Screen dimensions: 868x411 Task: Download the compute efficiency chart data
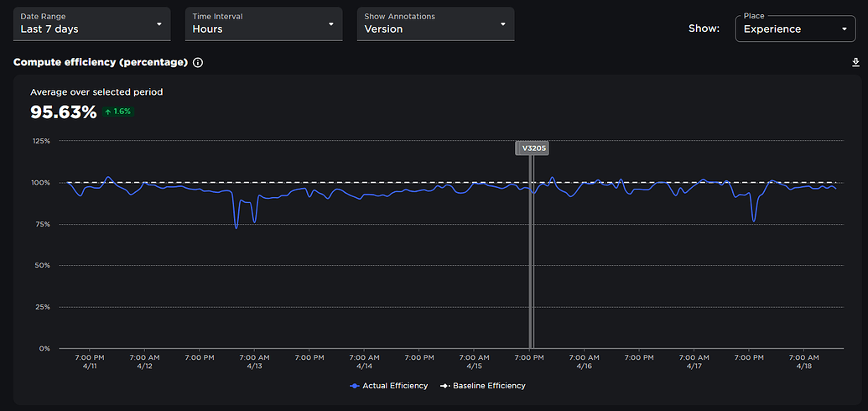pos(855,63)
